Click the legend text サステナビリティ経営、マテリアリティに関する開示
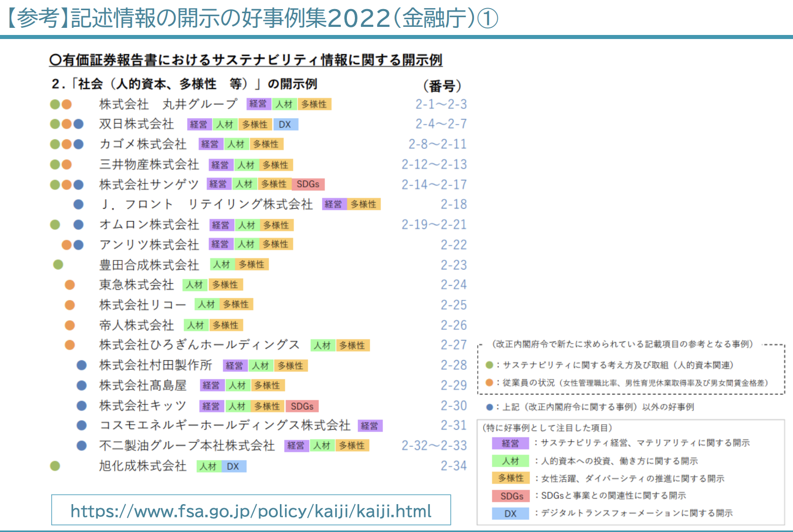This screenshot has height=532, width=793. pos(645,443)
